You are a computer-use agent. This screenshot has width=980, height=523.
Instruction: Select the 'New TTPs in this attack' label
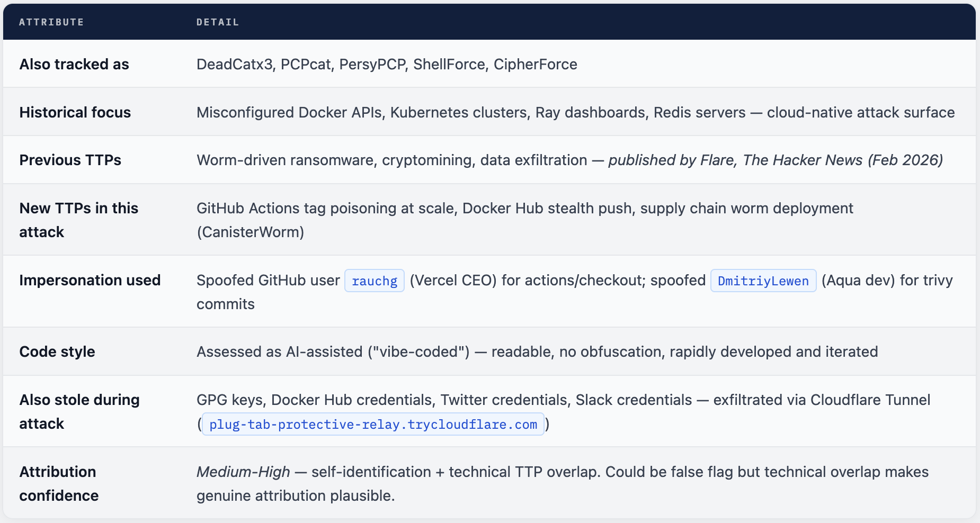[x=78, y=220]
